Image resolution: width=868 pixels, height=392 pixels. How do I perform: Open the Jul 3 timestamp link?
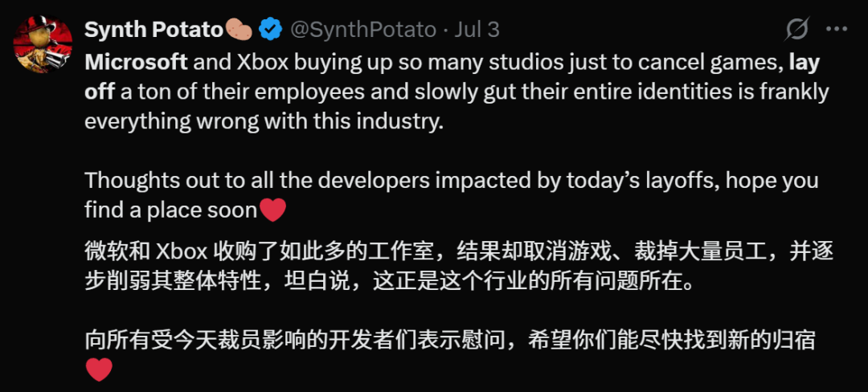pos(477,30)
